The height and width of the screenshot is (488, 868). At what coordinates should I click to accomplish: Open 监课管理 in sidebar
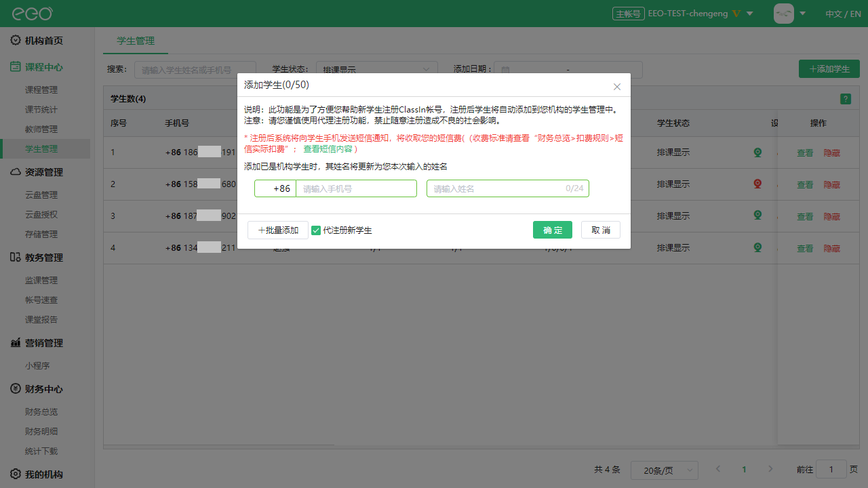pos(41,280)
